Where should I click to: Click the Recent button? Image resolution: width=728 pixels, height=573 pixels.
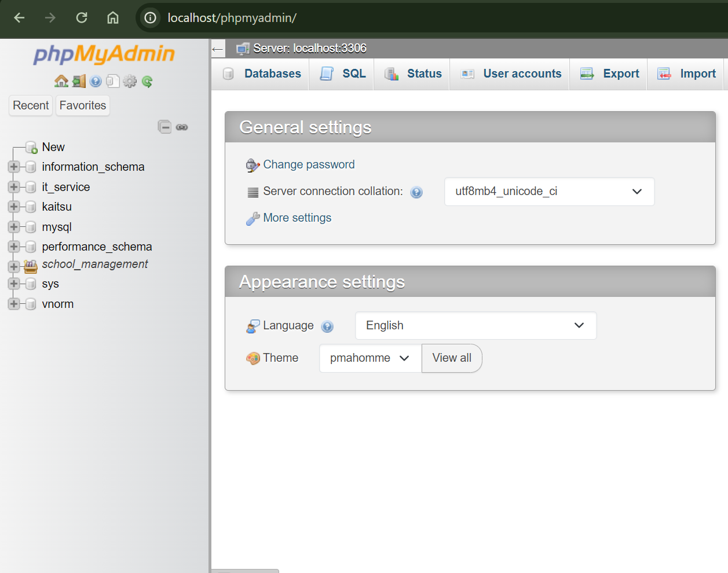(31, 105)
